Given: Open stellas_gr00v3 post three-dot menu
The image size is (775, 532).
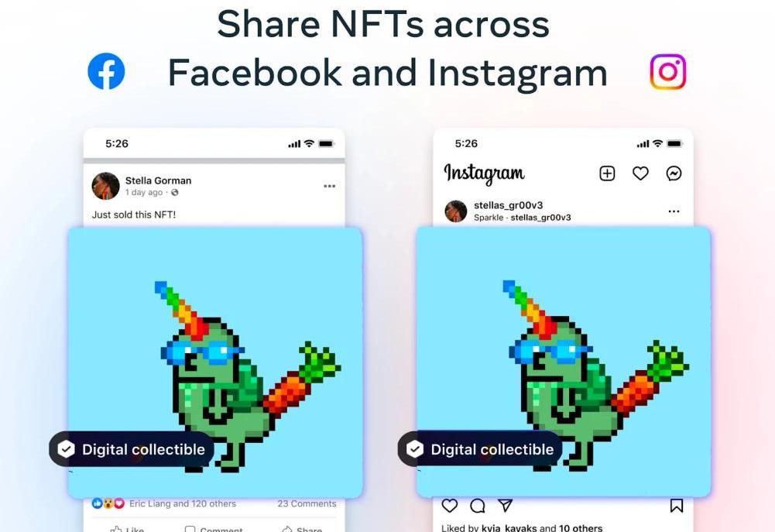Looking at the screenshot, I should pyautogui.click(x=674, y=211).
